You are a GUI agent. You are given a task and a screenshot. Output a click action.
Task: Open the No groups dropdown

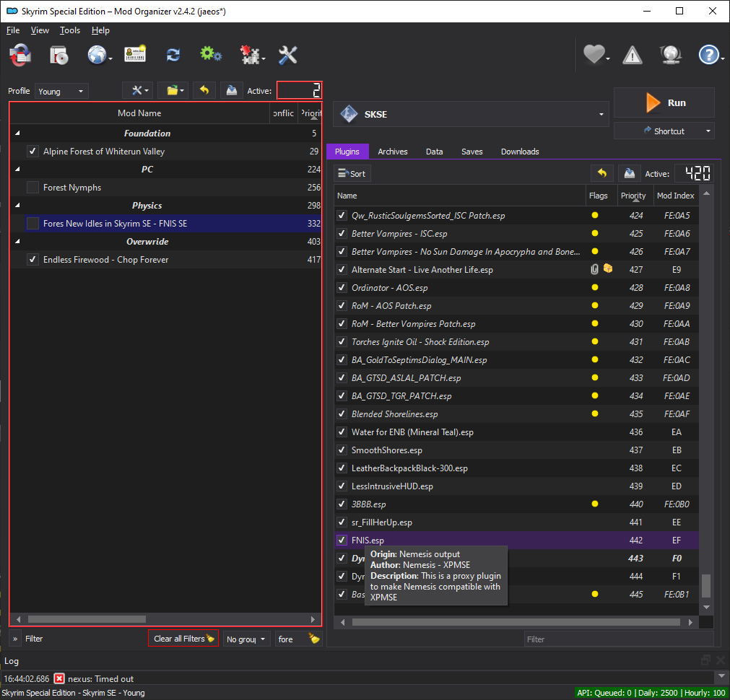click(245, 639)
